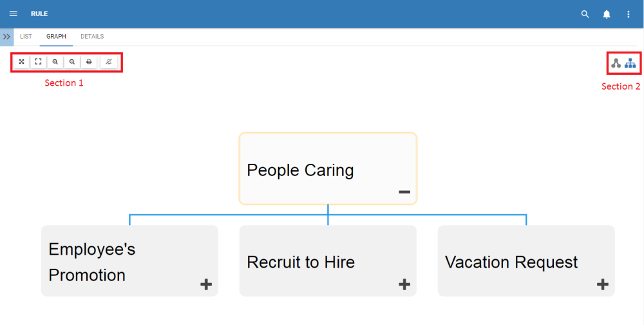Click the fit-to-screen arrows icon
The image size is (644, 325).
click(x=21, y=62)
